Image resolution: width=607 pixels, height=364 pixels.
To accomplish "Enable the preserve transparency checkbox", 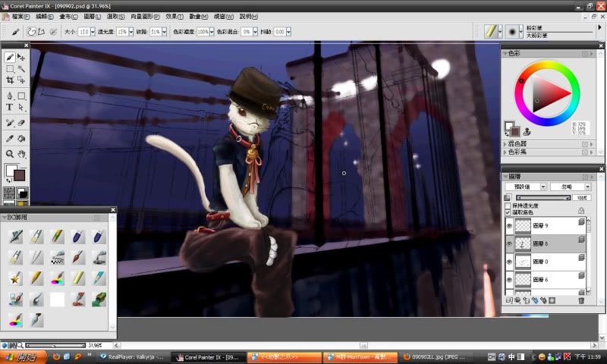I will (508, 206).
